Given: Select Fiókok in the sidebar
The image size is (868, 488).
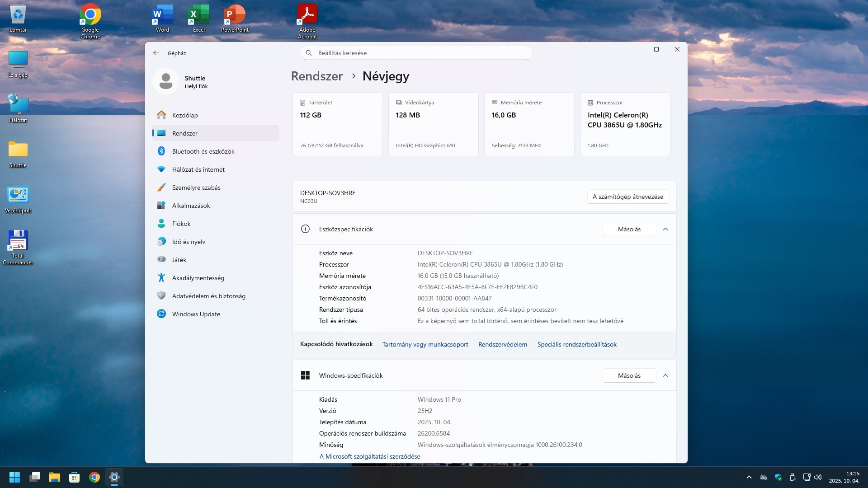Looking at the screenshot, I should [181, 224].
